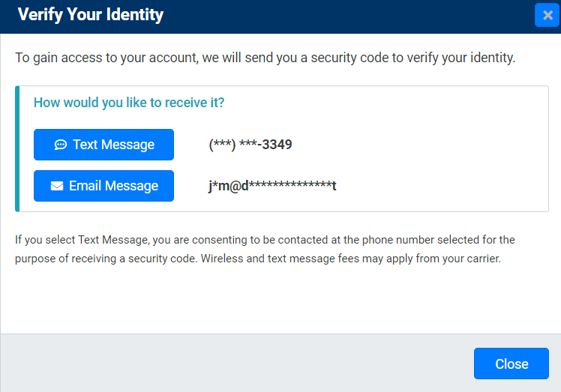The width and height of the screenshot is (561, 392).
Task: Choose Email Message to receive the code
Action: click(103, 186)
